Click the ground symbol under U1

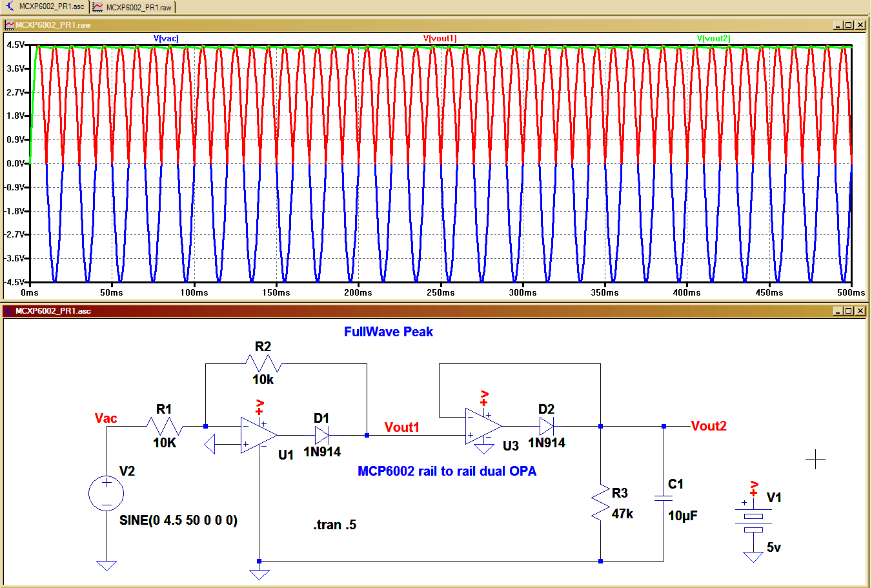tap(259, 574)
